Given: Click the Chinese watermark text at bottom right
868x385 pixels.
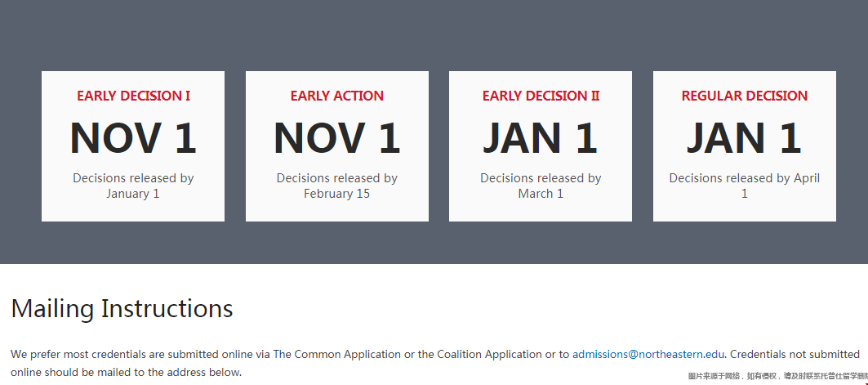Looking at the screenshot, I should tap(777, 376).
